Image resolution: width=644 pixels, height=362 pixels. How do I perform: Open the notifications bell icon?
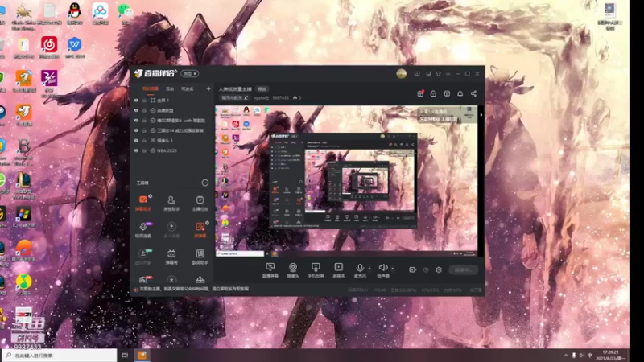(460, 93)
